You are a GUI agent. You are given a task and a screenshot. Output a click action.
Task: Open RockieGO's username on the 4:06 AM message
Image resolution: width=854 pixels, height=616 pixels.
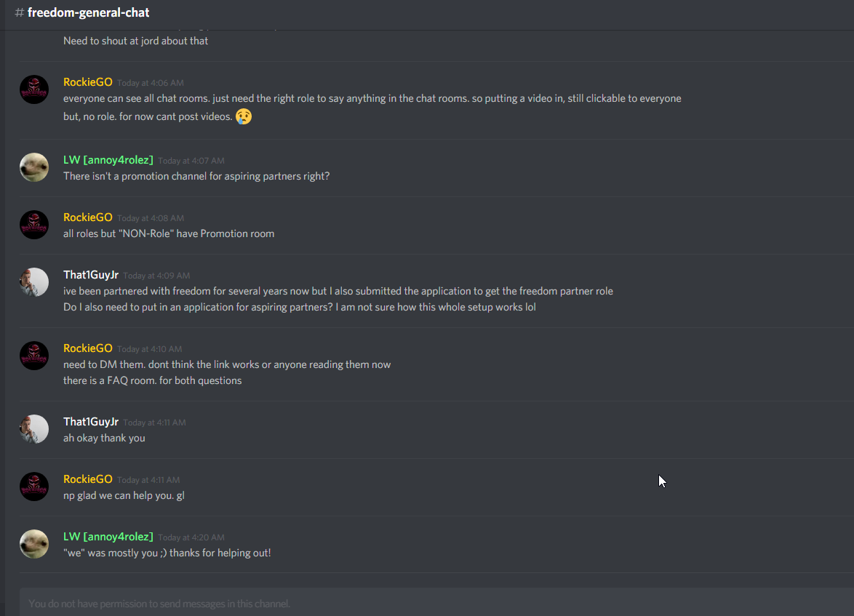(x=88, y=82)
